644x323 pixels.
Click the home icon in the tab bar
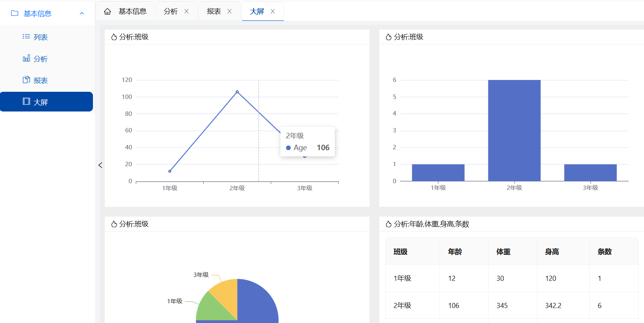pyautogui.click(x=108, y=11)
